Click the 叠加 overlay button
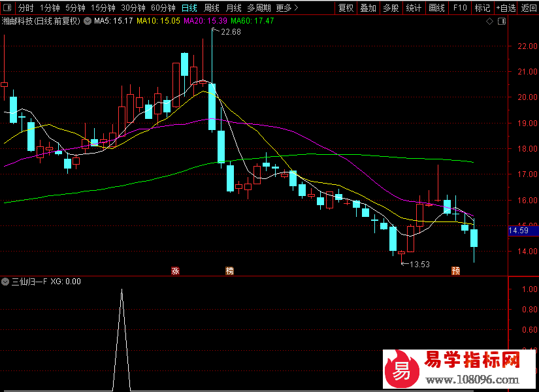This screenshot has width=539, height=392. [368, 8]
